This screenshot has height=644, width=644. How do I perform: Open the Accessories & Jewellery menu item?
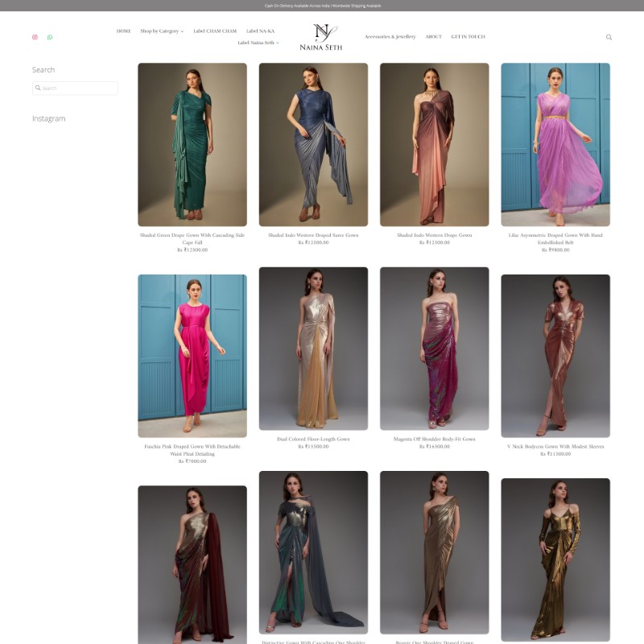390,36
